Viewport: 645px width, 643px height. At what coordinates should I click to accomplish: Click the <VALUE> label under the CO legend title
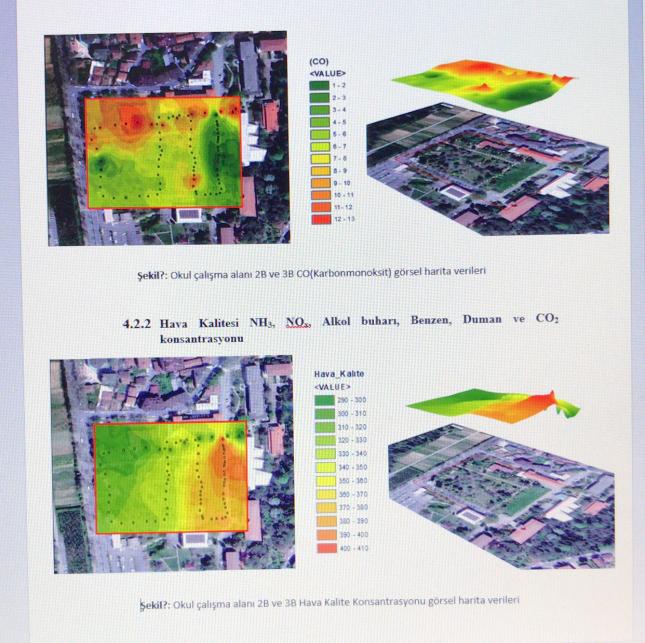click(x=328, y=73)
